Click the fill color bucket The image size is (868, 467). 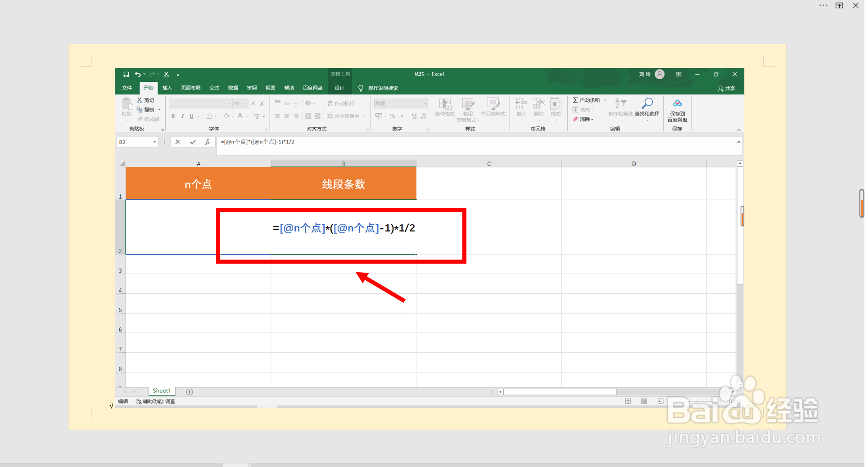click(x=226, y=116)
